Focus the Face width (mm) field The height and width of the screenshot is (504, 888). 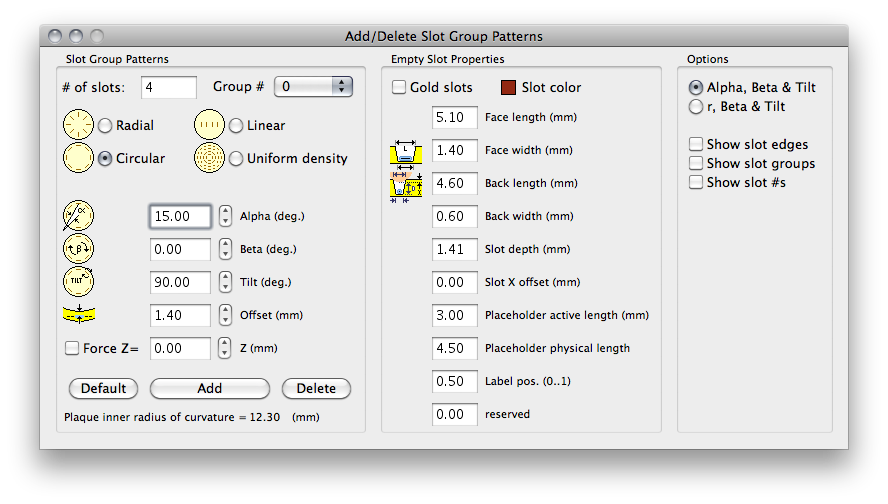pyautogui.click(x=455, y=150)
